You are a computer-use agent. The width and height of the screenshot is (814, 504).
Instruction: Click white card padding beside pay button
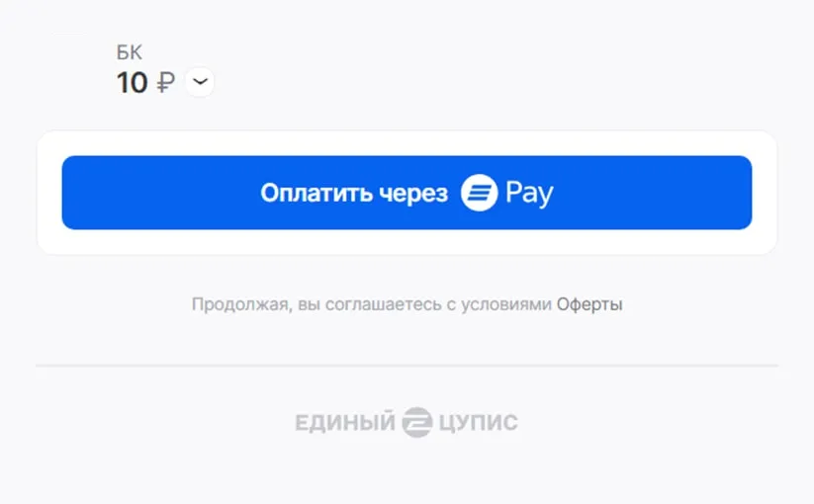pyautogui.click(x=49, y=193)
